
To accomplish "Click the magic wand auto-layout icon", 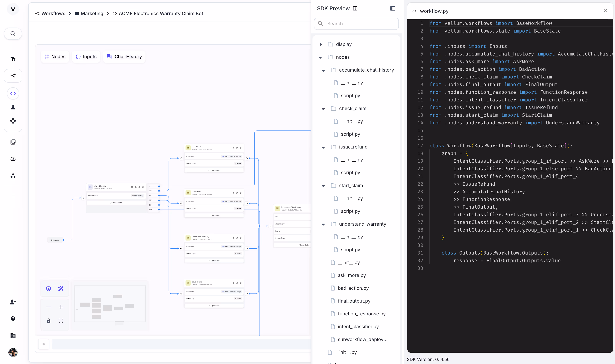I will (61, 288).
